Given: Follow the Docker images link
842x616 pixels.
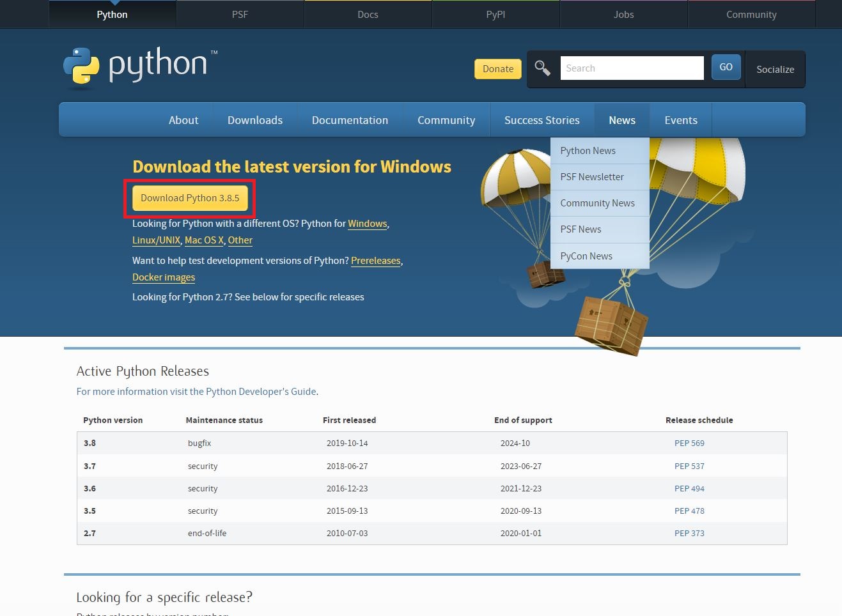Looking at the screenshot, I should click(164, 277).
